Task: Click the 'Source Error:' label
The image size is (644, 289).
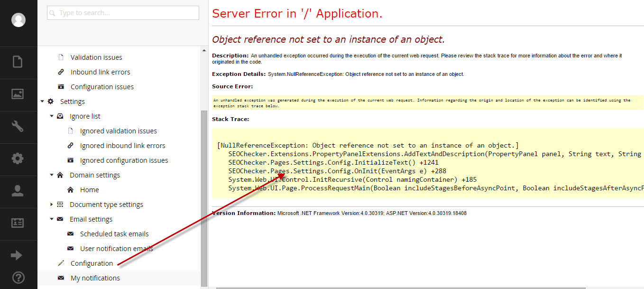Action: [232, 86]
